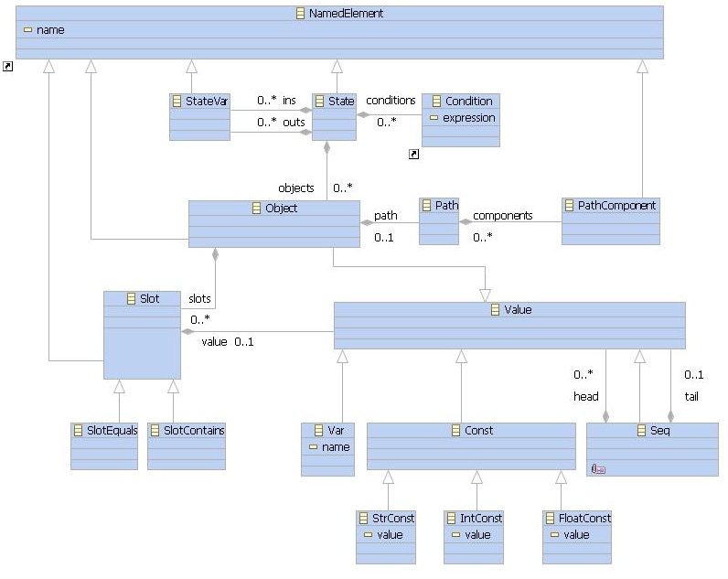Click the Object class icon

[x=256, y=208]
